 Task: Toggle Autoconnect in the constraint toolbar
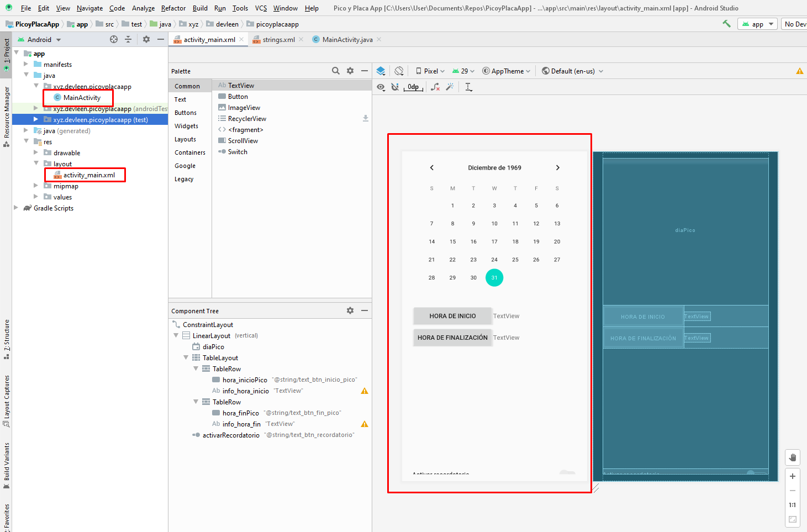click(x=395, y=87)
